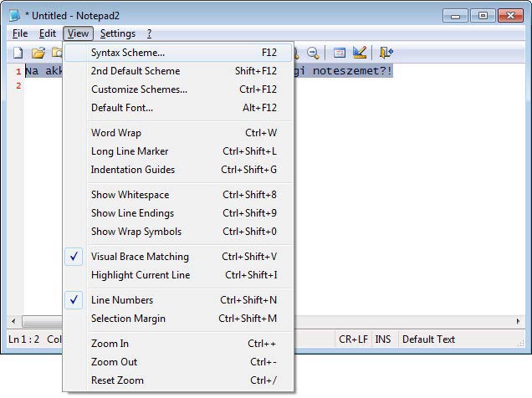532x398 pixels.
Task: Click the Ln 1 : 2 status field
Action: click(x=24, y=339)
